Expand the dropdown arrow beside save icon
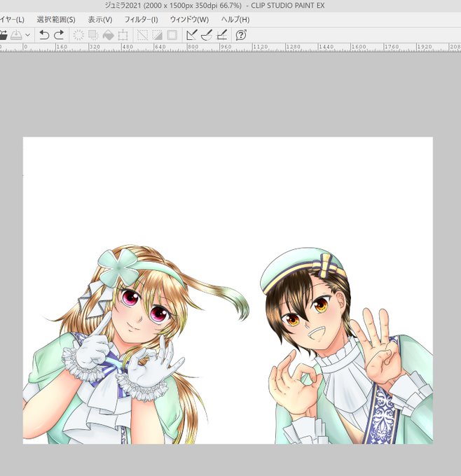 [x=27, y=35]
